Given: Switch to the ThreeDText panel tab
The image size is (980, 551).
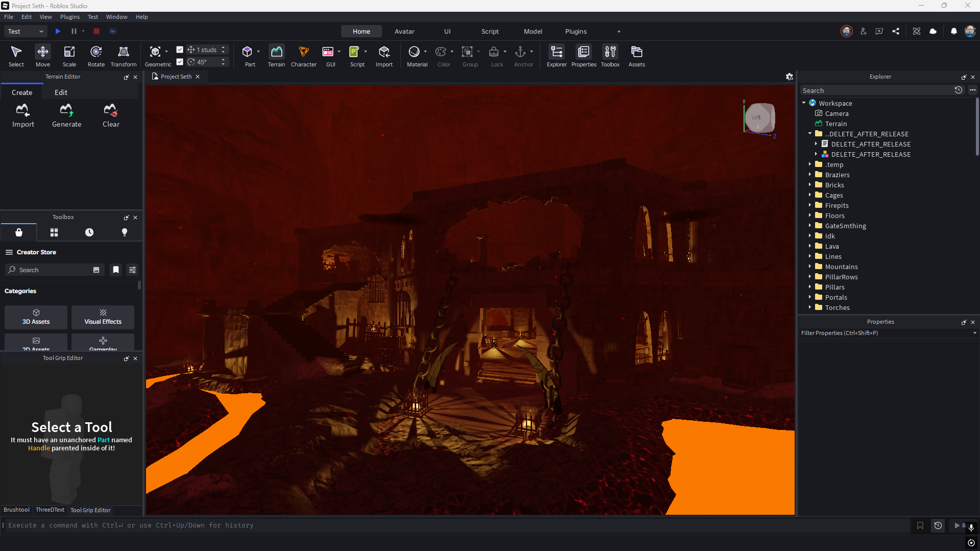Looking at the screenshot, I should tap(50, 510).
